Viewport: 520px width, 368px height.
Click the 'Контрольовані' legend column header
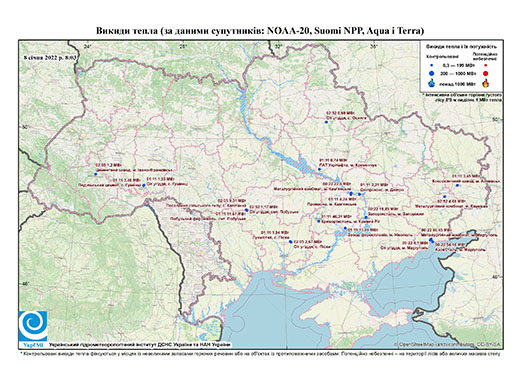coord(442,56)
